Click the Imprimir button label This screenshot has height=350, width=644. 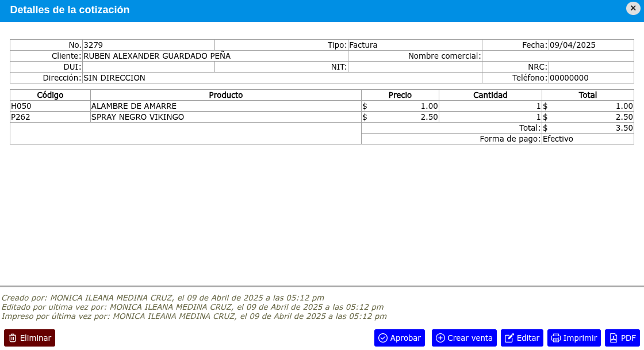pos(580,338)
